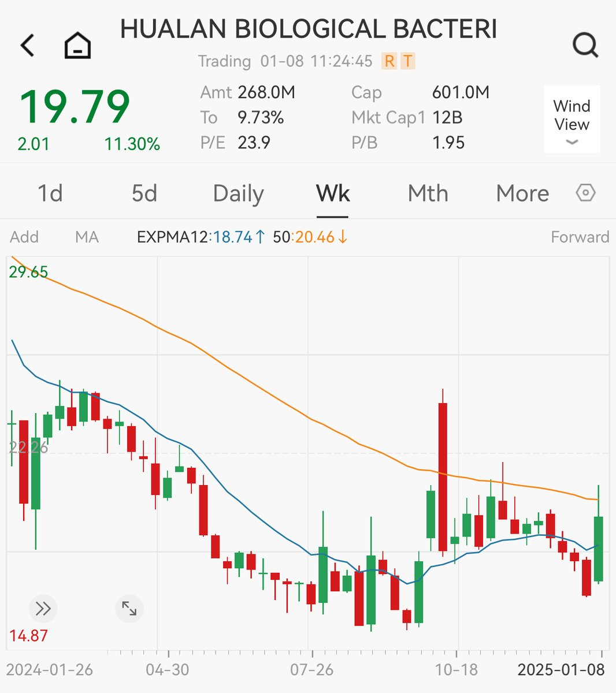Open the search magnifier icon
Image resolution: width=616 pixels, height=693 pixels.
[585, 45]
